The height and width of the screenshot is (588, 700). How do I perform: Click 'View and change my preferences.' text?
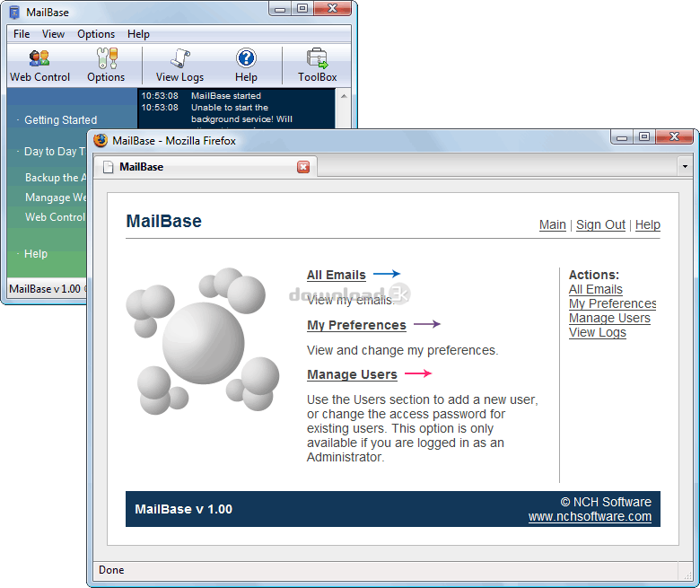click(402, 350)
